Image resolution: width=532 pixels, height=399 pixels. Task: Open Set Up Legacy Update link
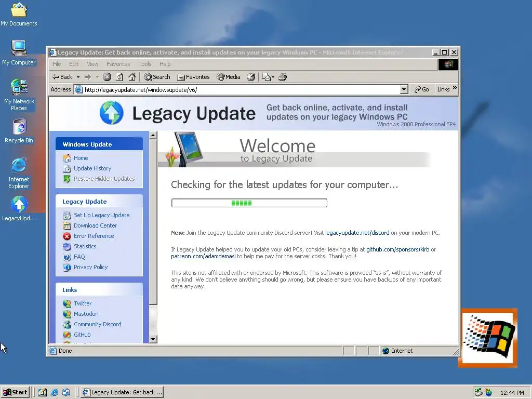coord(101,215)
